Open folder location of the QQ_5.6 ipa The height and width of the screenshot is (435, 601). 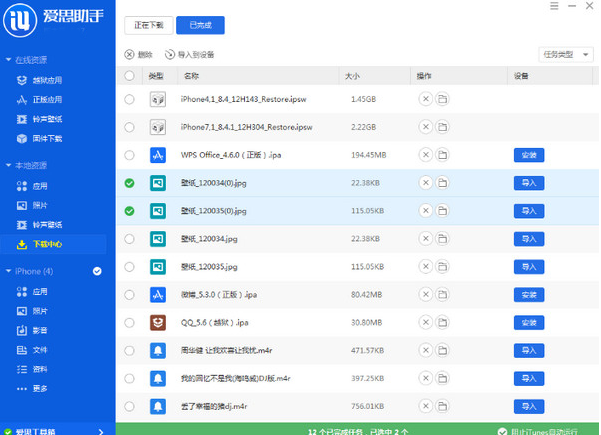coord(442,323)
